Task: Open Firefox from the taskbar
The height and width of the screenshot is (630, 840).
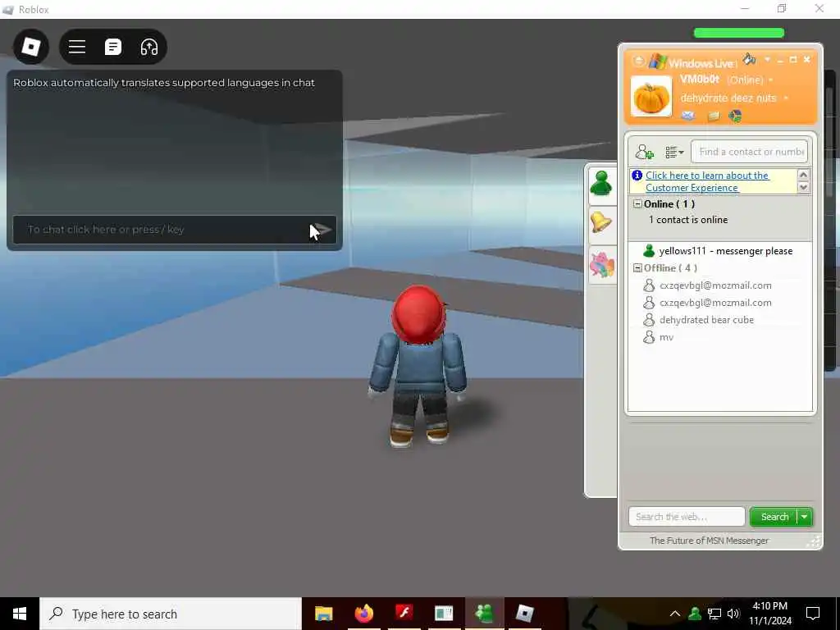Action: [363, 614]
